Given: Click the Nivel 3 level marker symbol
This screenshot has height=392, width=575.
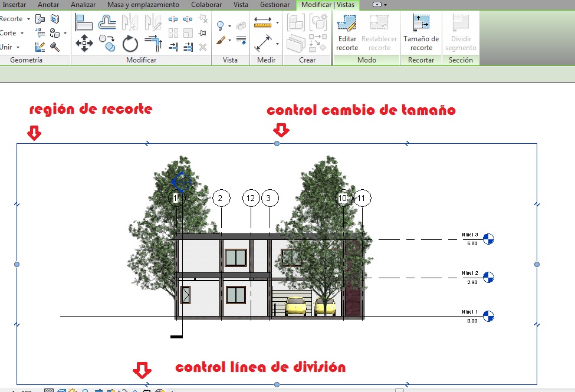Looking at the screenshot, I should coord(488,239).
